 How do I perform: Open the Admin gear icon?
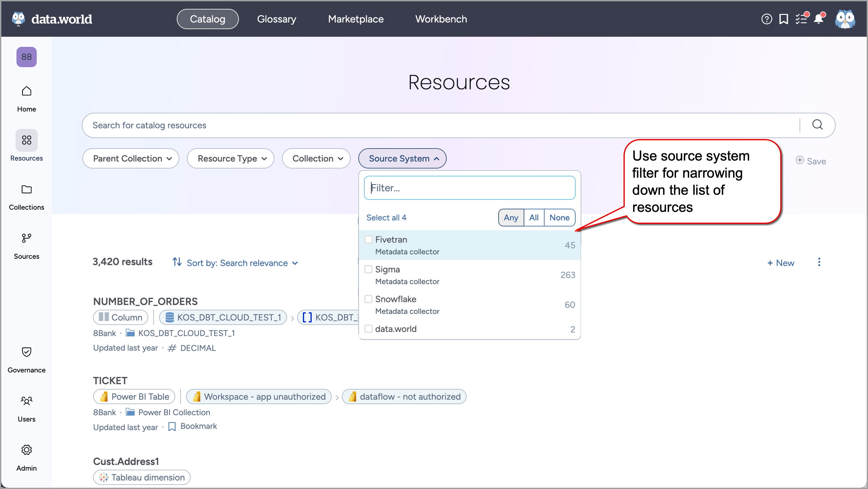26,450
